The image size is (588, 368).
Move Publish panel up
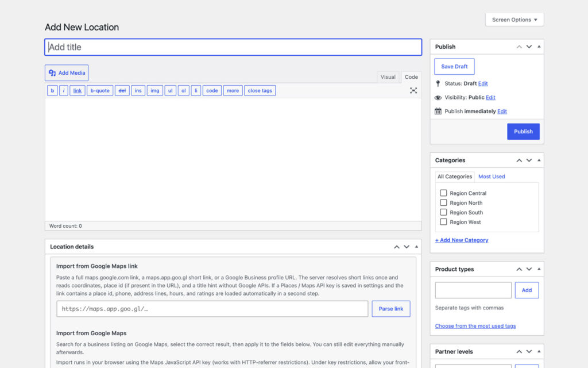pos(519,47)
